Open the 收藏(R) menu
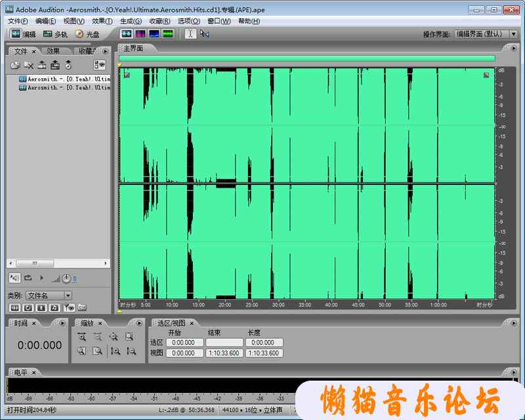 [159, 21]
